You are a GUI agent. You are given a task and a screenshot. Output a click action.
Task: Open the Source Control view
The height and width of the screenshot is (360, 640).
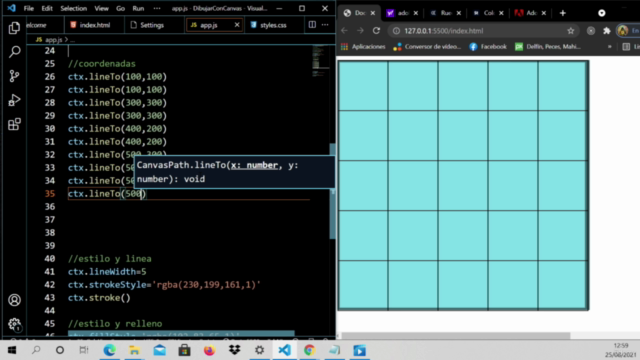click(x=14, y=76)
